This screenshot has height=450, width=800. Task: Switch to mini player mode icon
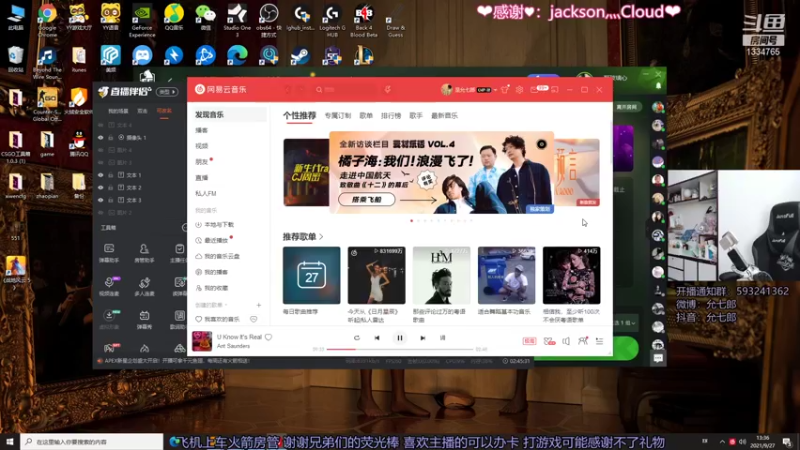click(555, 90)
